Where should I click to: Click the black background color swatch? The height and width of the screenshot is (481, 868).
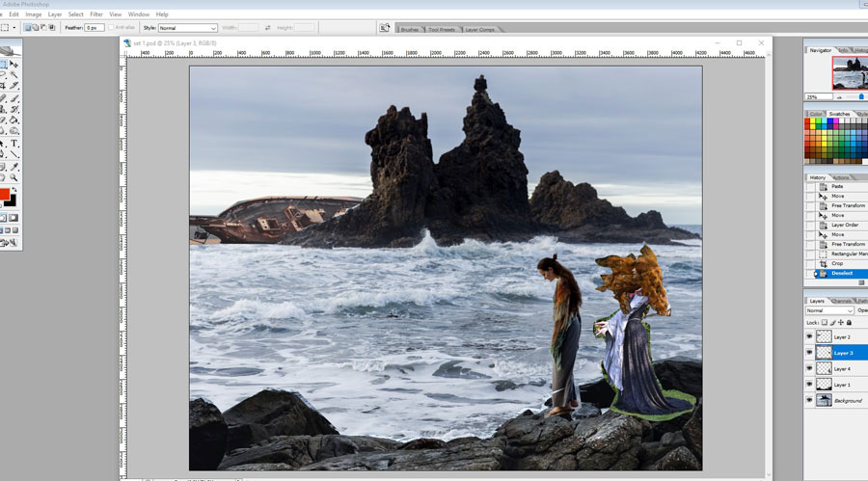[x=12, y=201]
